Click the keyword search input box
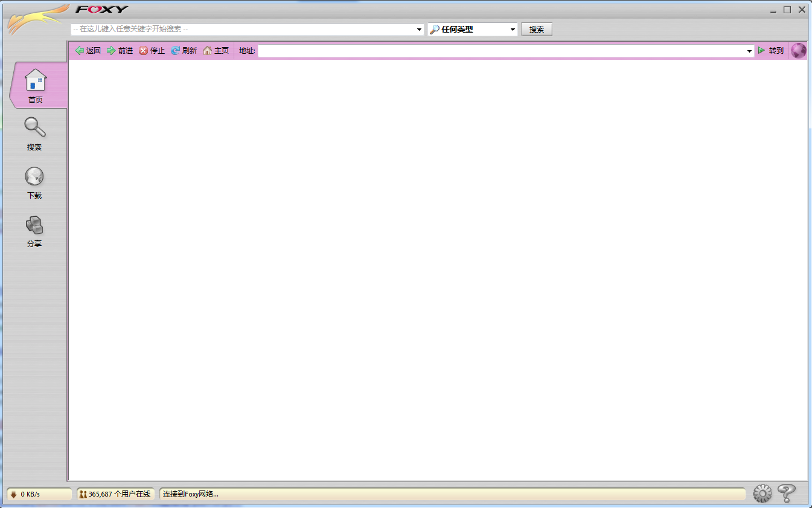 point(243,30)
